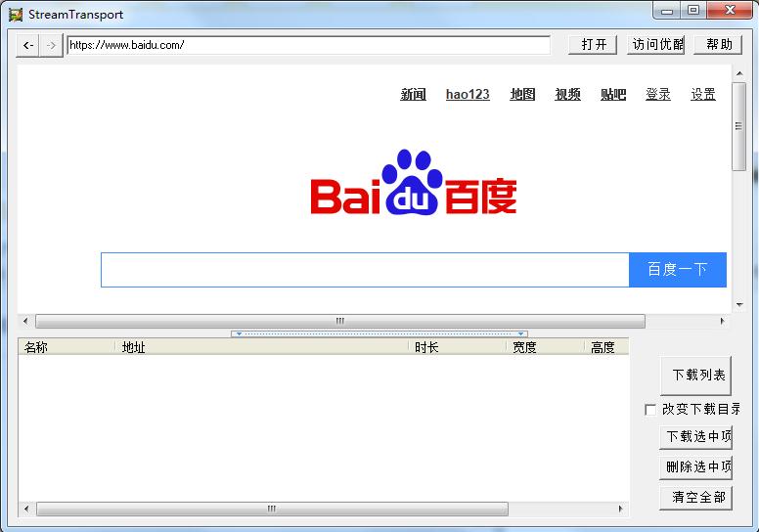Image resolution: width=759 pixels, height=532 pixels.
Task: Click the 名称 column header
Action: pyautogui.click(x=67, y=347)
